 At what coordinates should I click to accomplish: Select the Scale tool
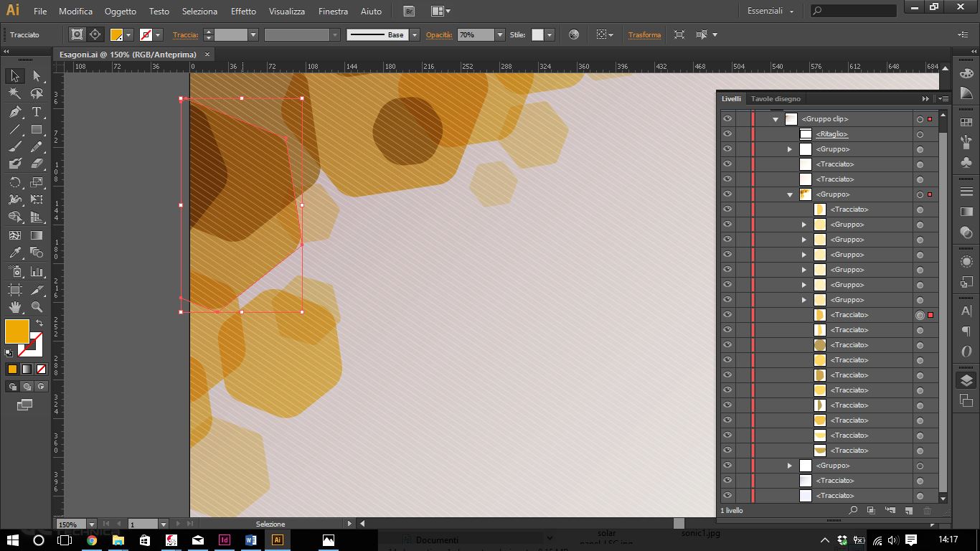tap(37, 182)
